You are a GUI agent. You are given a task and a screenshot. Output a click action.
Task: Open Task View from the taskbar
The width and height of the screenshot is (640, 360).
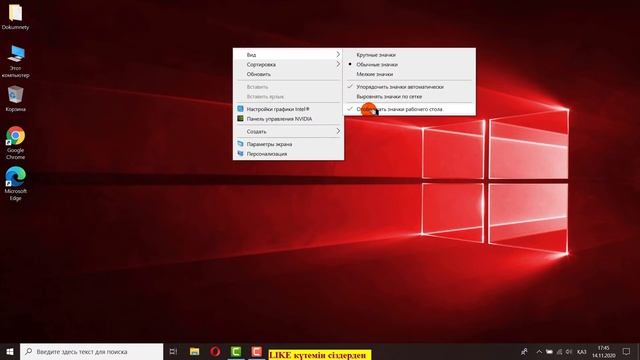point(173,351)
